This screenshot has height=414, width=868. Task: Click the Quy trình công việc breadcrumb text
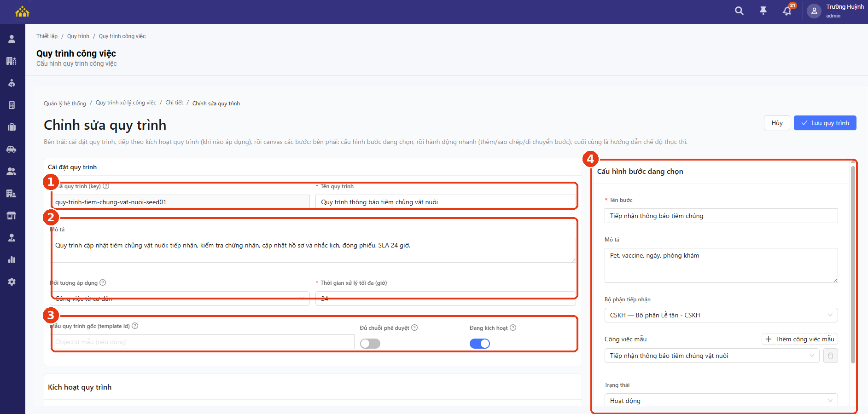click(122, 36)
